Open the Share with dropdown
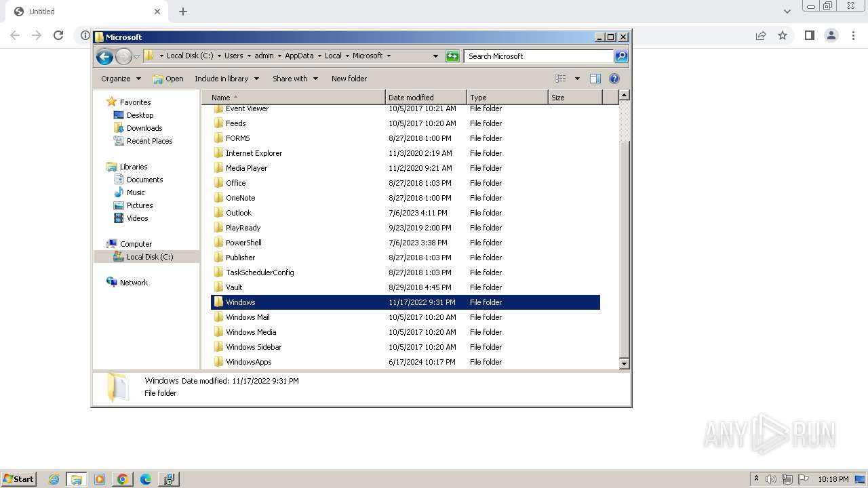The image size is (868, 488). pos(295,79)
